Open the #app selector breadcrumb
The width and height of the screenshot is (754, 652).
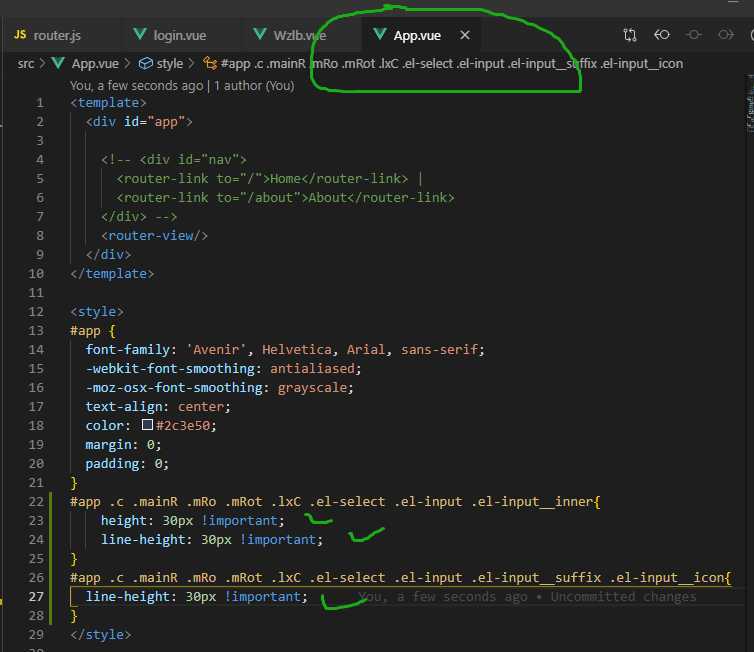[x=452, y=63]
